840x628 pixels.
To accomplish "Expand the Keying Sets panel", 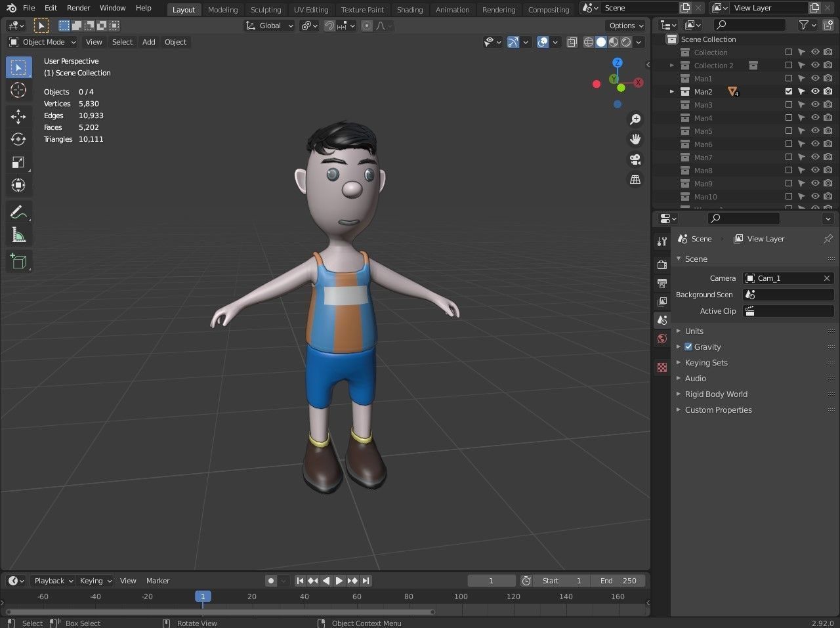I will point(706,362).
